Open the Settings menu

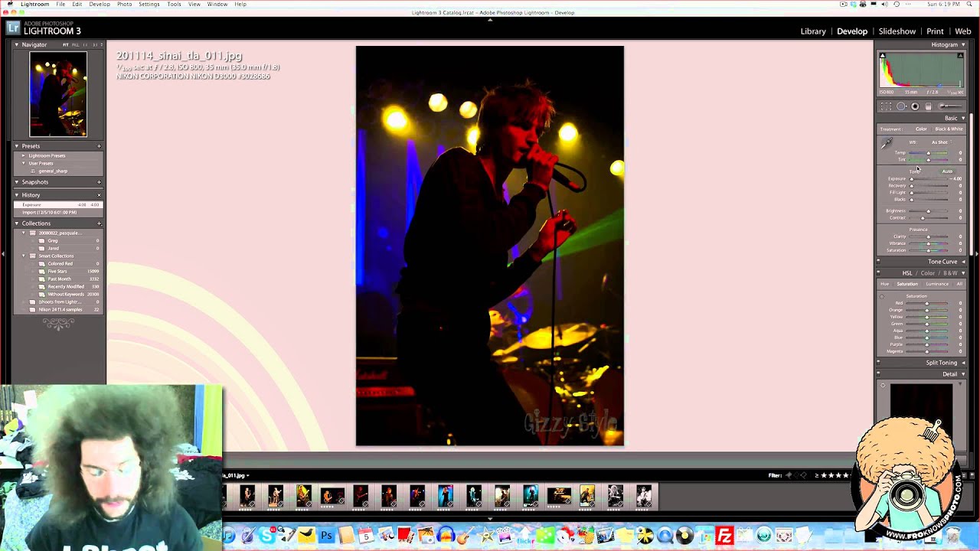149,5
